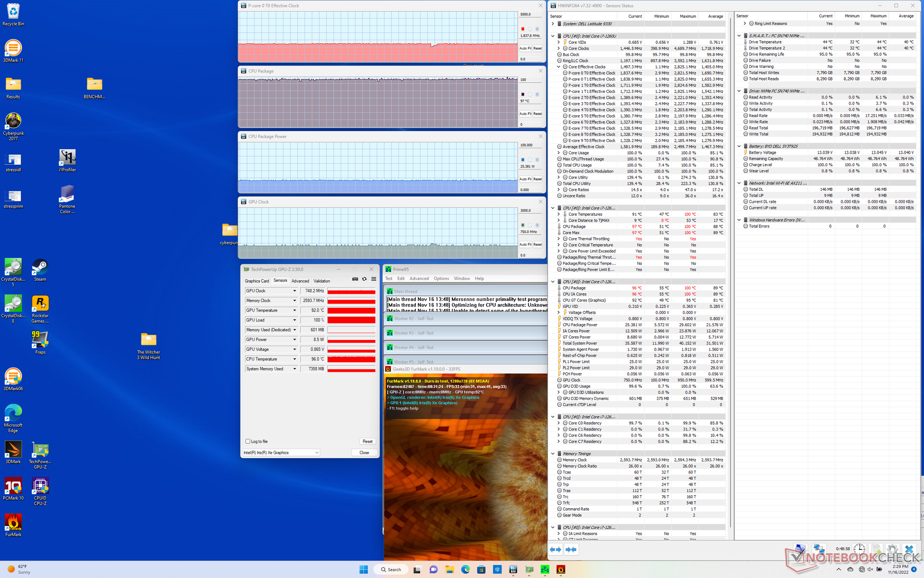The height and width of the screenshot is (578, 924).
Task: Toggle Auto Fit in CPU Package Power graph
Action: click(x=525, y=179)
